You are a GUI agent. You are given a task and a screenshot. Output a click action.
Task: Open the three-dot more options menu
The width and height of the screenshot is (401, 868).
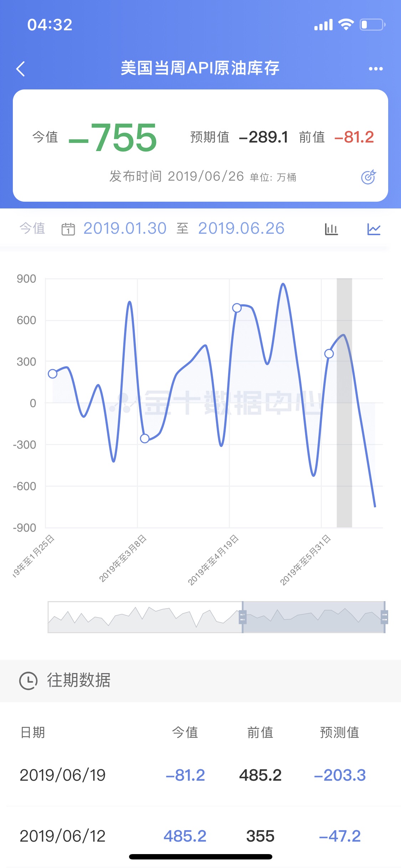pos(376,69)
